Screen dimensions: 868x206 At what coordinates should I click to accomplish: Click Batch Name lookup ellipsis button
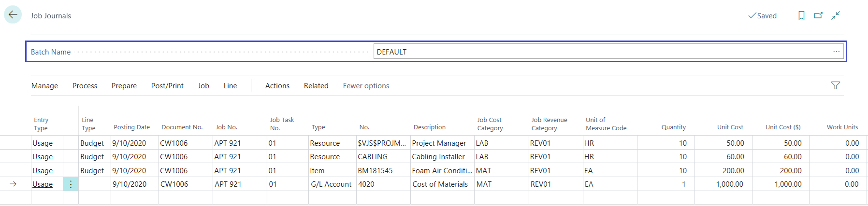click(836, 52)
